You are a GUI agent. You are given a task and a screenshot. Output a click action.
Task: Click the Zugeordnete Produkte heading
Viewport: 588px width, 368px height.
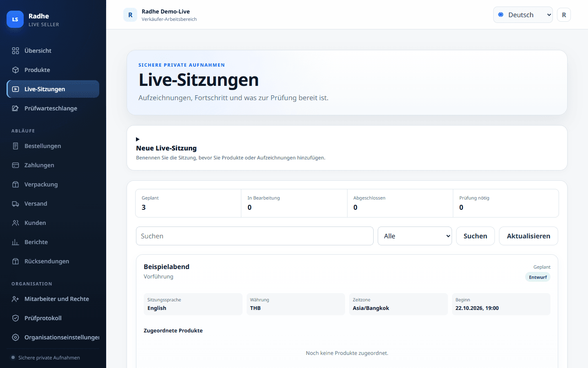point(173,330)
